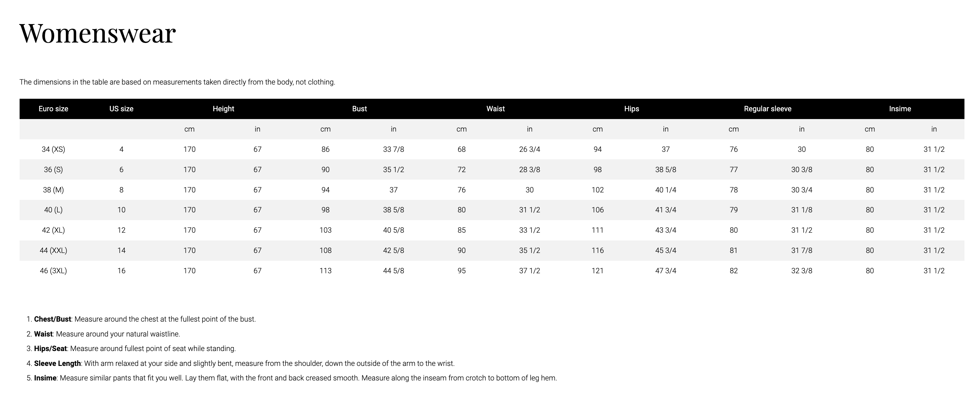Click the Waist column header

tap(495, 109)
